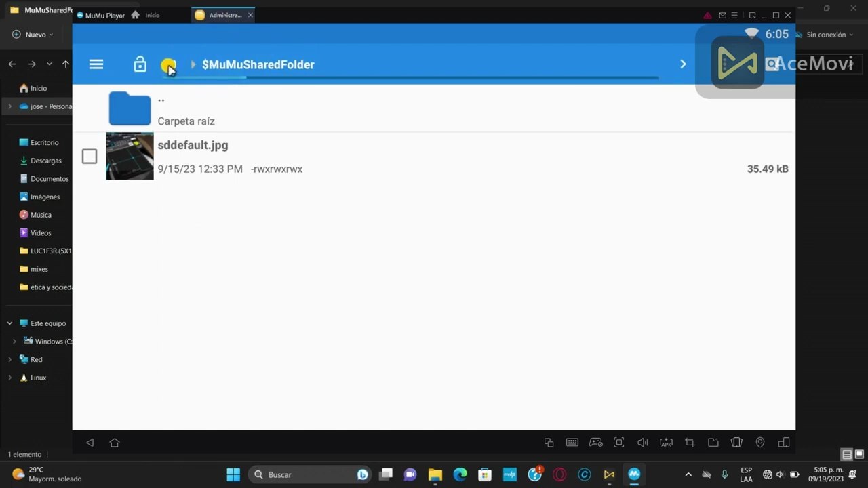Open MuMu Player taskbar icon
The image size is (868, 488).
coord(634,474)
